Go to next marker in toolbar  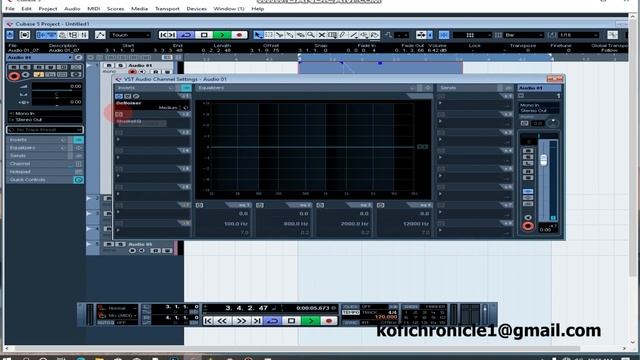173,35
